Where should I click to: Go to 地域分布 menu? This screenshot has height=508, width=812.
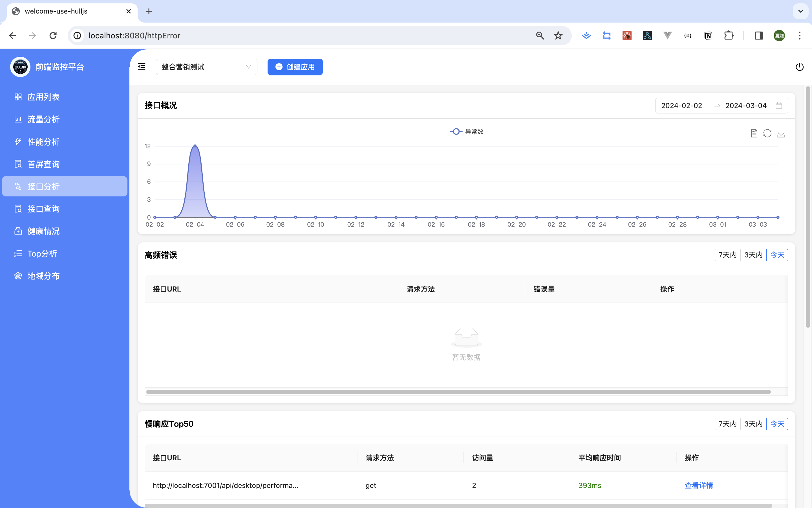pos(65,276)
